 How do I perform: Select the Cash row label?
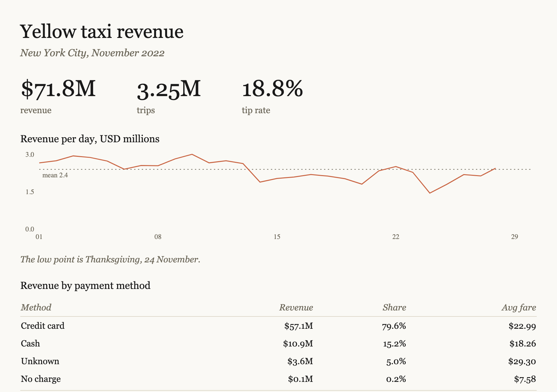click(x=30, y=343)
